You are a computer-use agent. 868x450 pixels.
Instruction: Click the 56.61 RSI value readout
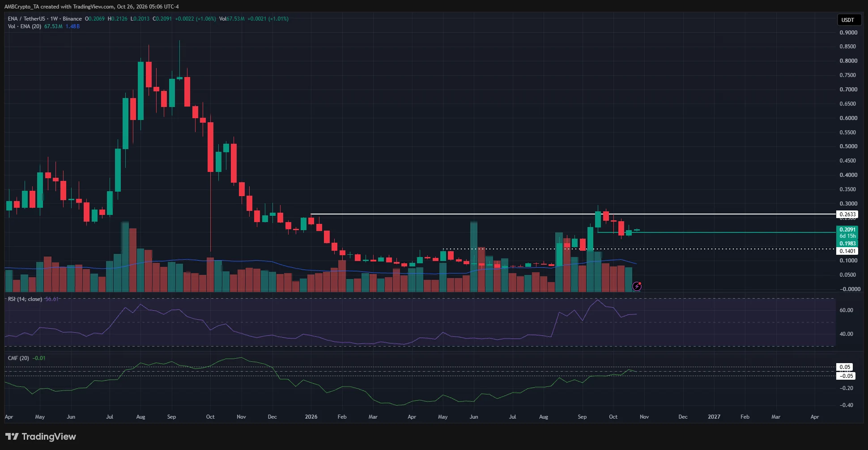(x=52, y=299)
